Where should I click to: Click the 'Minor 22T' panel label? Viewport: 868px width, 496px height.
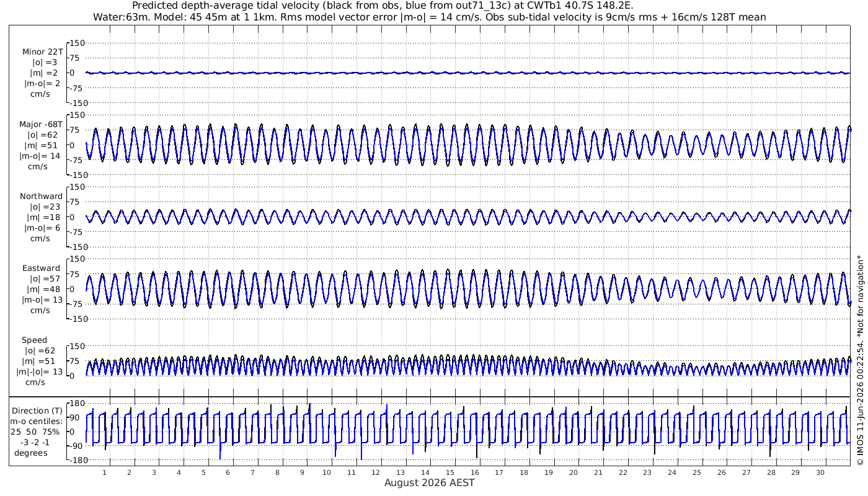tap(42, 52)
